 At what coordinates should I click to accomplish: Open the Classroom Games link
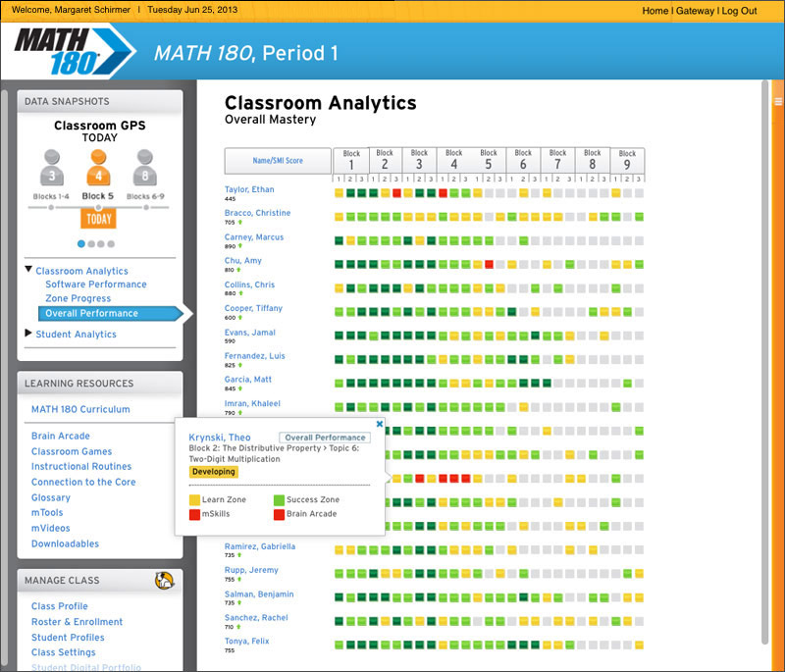click(x=72, y=451)
